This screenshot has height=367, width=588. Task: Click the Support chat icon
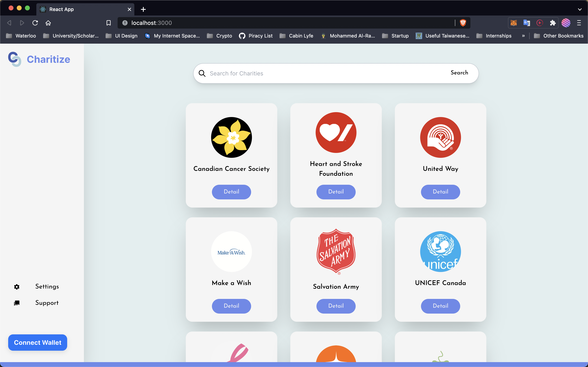click(17, 303)
